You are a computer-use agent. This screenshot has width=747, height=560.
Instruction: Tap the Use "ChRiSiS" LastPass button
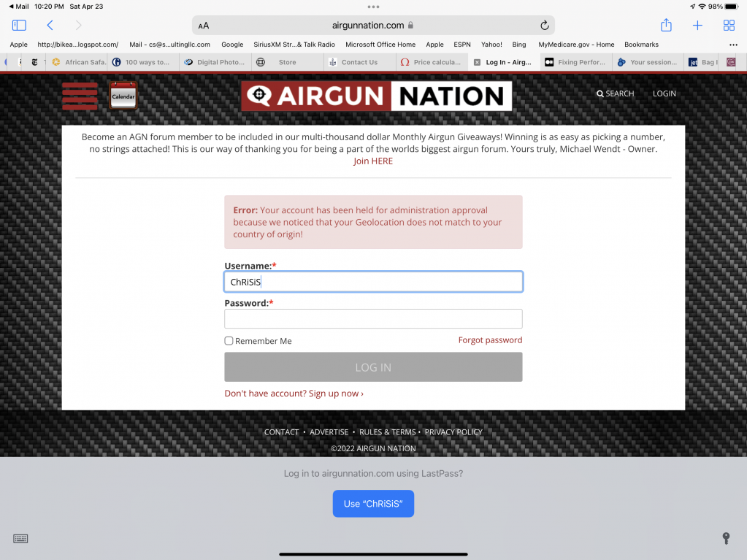tap(373, 504)
